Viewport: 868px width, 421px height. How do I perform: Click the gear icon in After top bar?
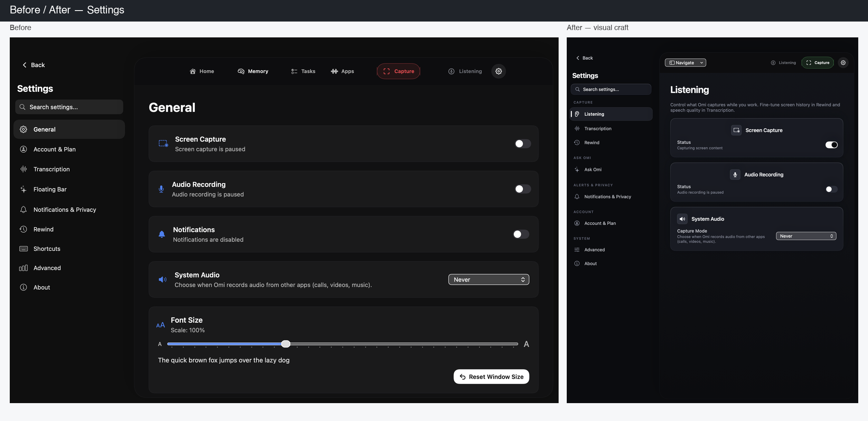pos(843,63)
